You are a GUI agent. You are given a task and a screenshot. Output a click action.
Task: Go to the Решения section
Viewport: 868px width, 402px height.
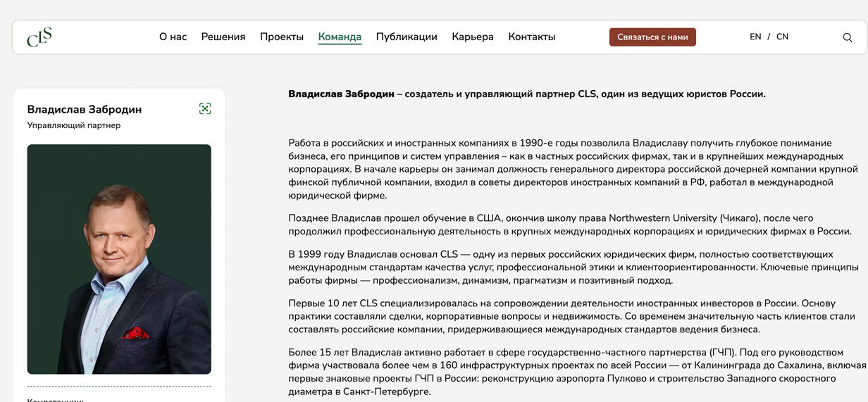click(x=223, y=37)
